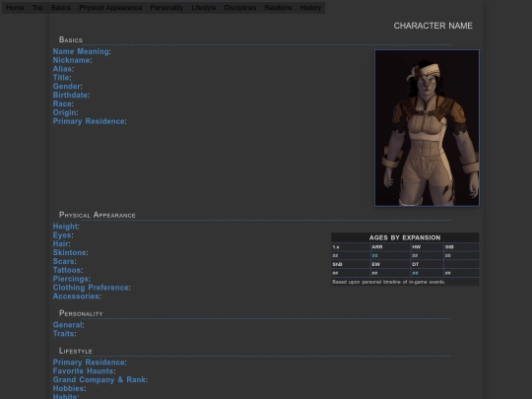Select the Nickname label

click(x=71, y=60)
